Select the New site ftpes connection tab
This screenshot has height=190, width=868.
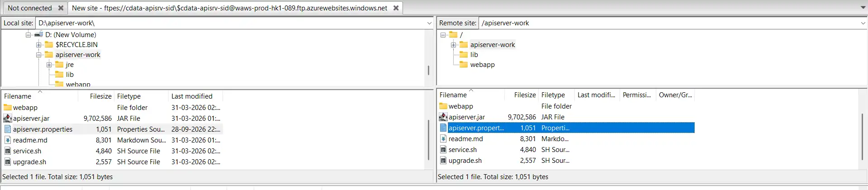coord(230,8)
